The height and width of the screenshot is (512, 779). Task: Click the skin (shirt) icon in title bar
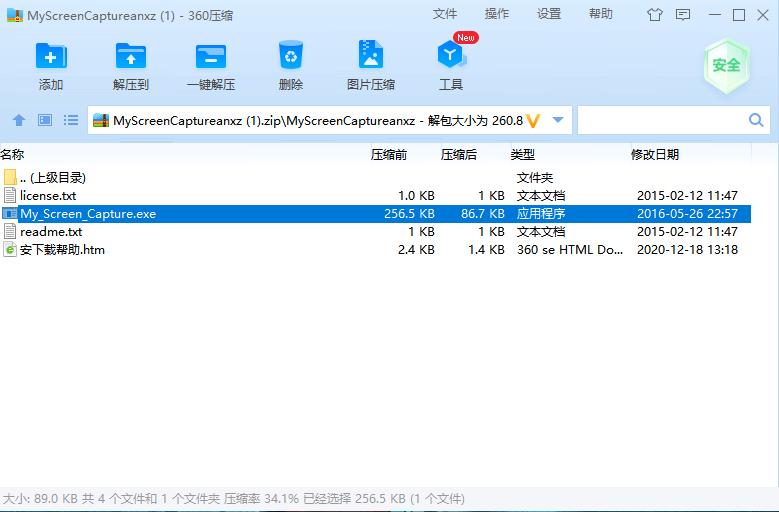click(x=655, y=15)
